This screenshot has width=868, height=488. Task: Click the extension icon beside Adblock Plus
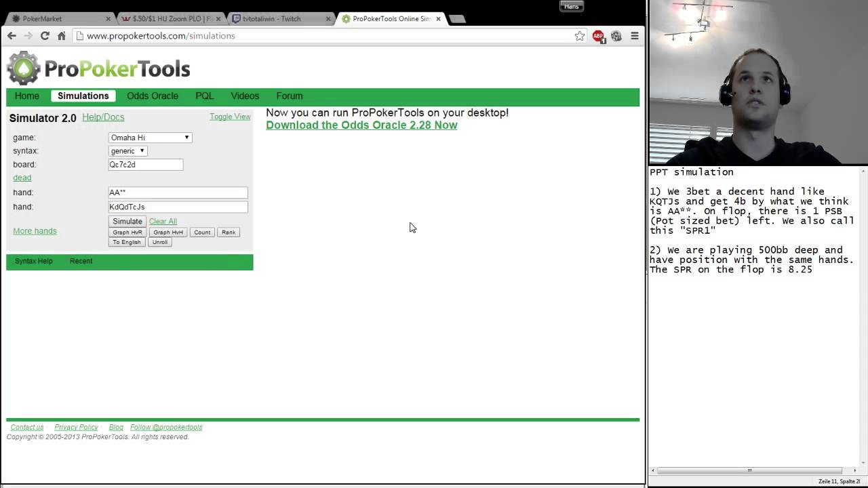(x=616, y=36)
